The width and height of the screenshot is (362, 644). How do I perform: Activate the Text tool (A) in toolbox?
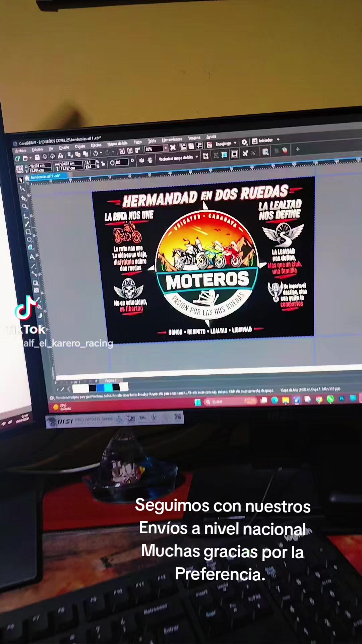point(32,257)
